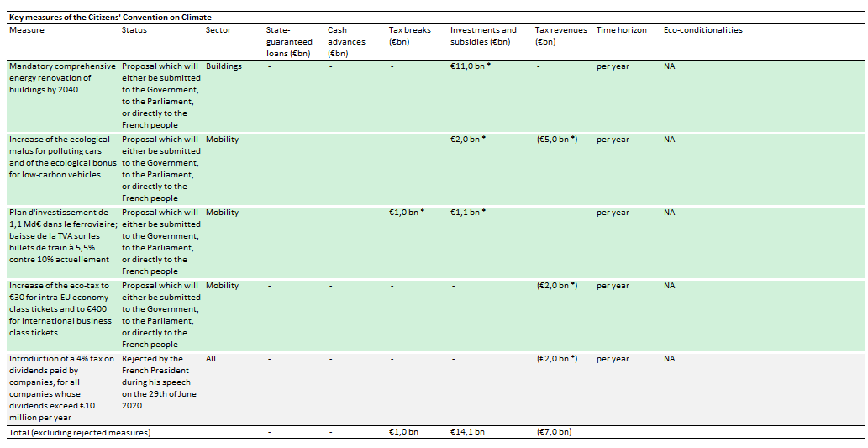Select the Measure column header
868x448 pixels.
27,30
